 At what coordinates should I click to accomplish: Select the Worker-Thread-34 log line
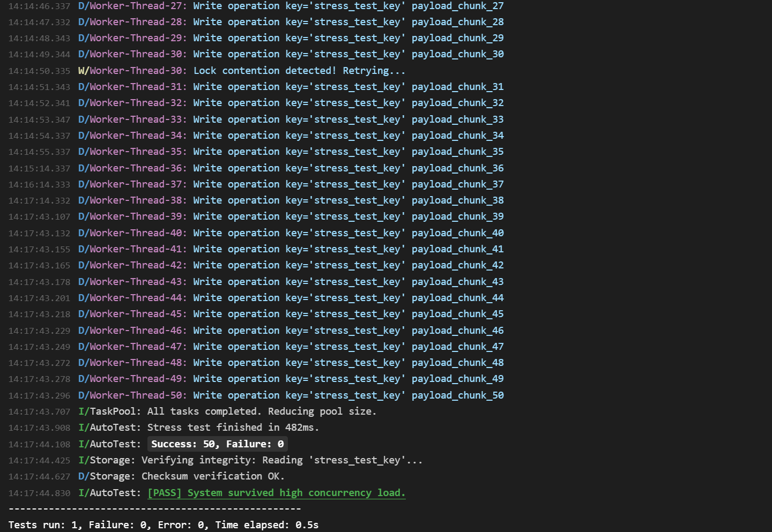(x=256, y=136)
